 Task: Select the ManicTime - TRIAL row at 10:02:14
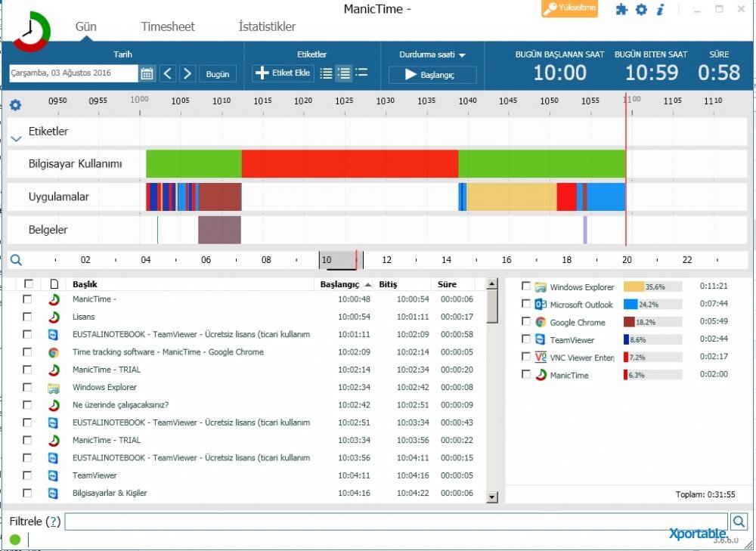click(x=247, y=370)
